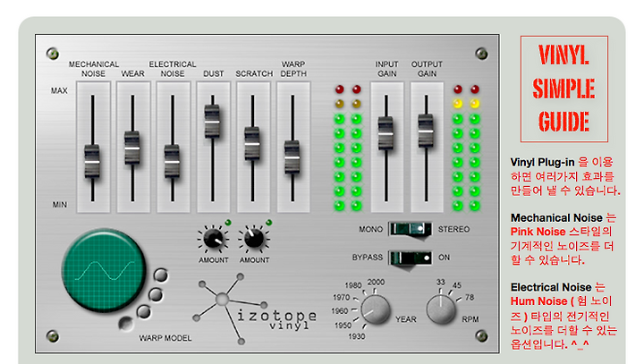
Task: Select the 1980 year marking
Action: 352,285
